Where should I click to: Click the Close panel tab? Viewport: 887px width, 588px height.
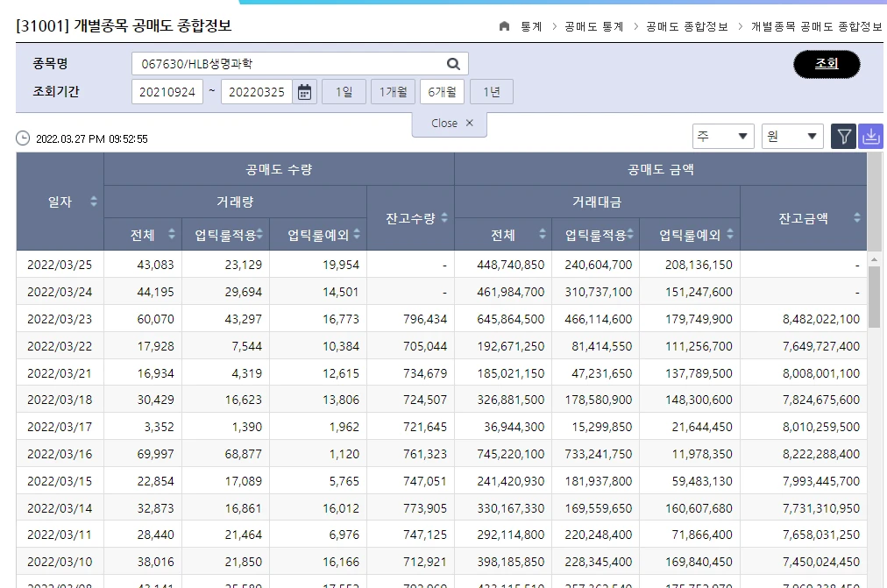coord(449,124)
